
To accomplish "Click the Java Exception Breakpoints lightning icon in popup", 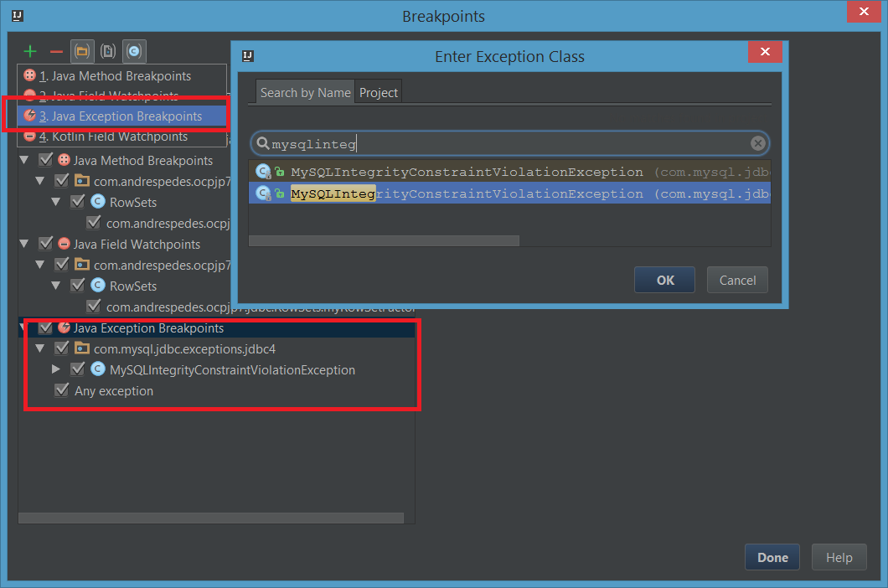I will tap(30, 116).
